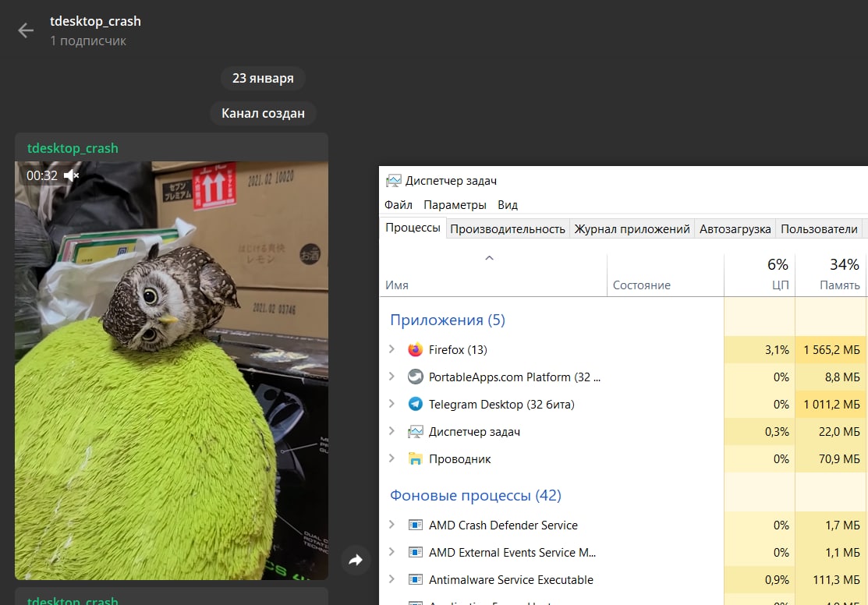Click the Диспетчер задач window title
Viewport: 868px width, 605px height.
click(x=452, y=181)
